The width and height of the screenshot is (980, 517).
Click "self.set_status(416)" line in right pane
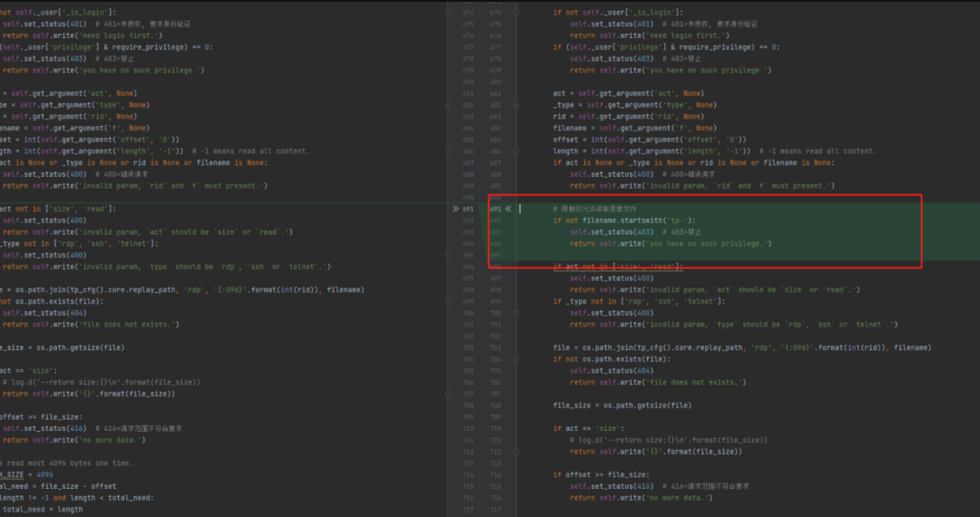660,486
